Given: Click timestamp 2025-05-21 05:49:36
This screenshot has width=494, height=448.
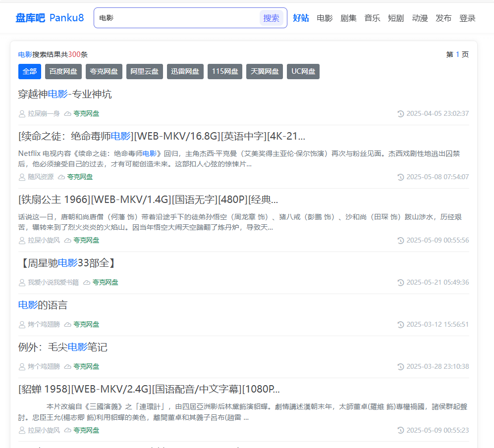Looking at the screenshot, I should click(x=438, y=282).
